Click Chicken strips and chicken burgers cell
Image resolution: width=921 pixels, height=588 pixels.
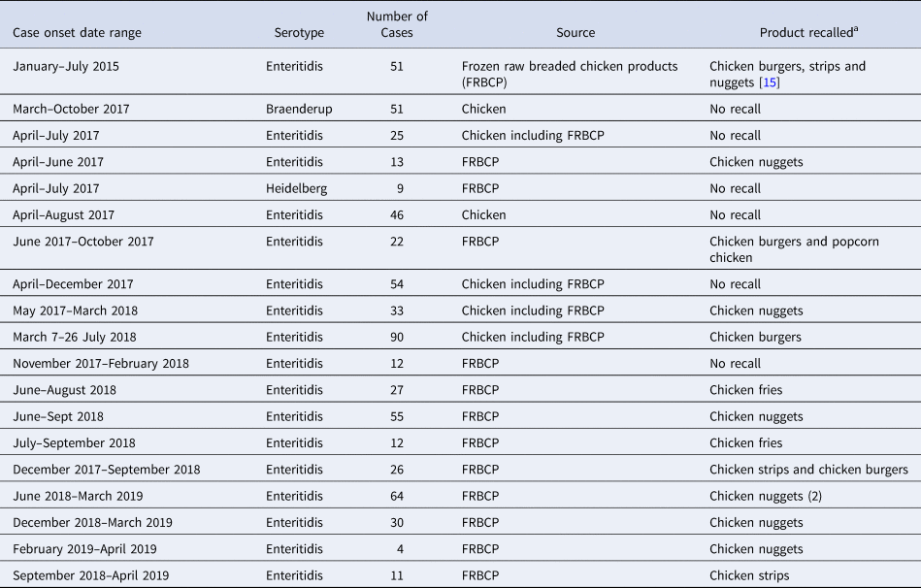click(x=808, y=470)
